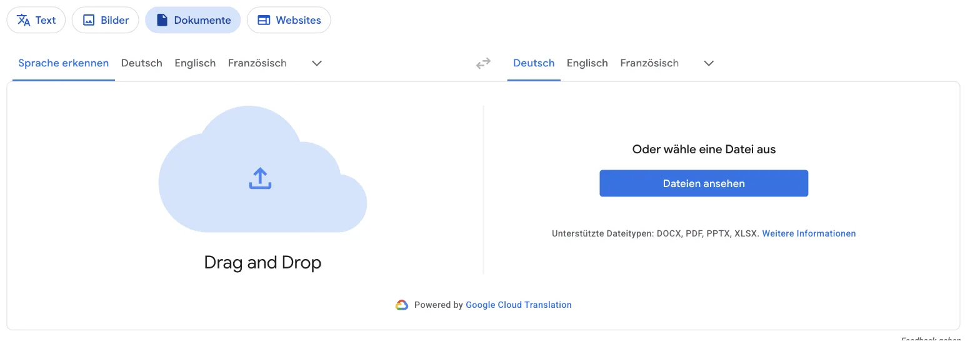Click the Drag and Drop heading
980x341 pixels.
click(262, 262)
